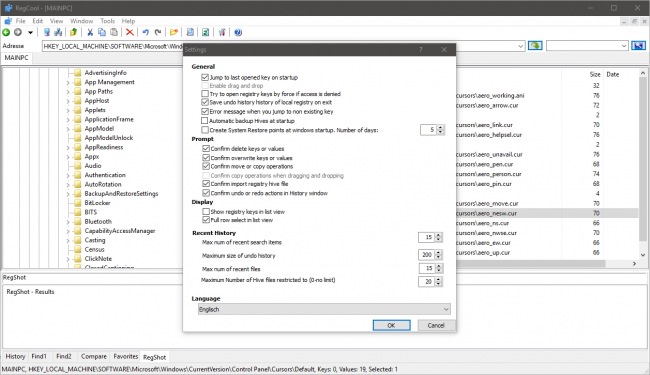Screen dimensions: 650x375
Task: Toggle Confirm delete keys or values
Action: tap(206, 148)
